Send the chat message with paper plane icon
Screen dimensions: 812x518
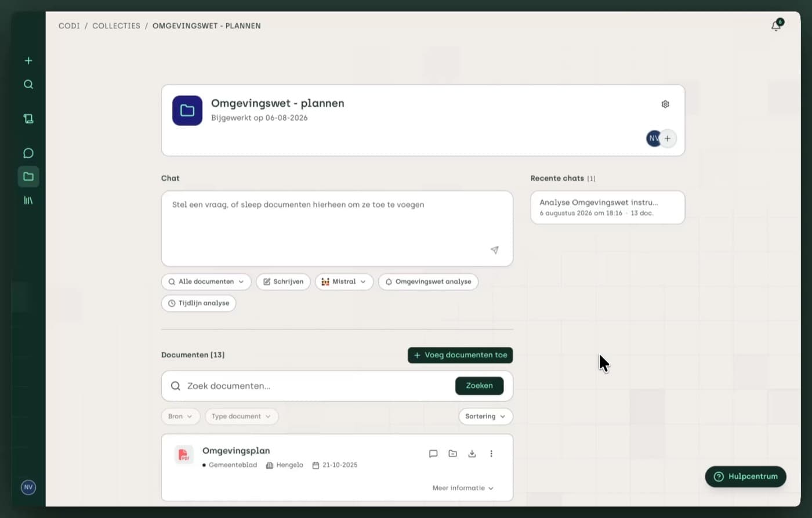(495, 250)
